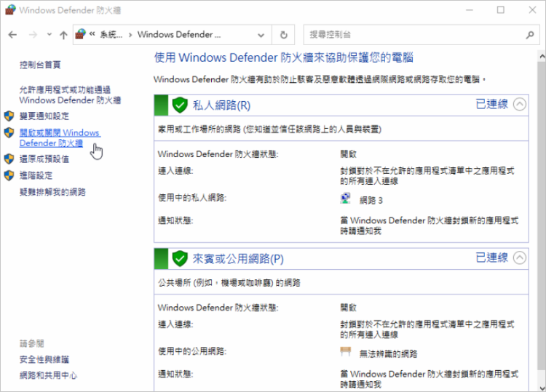
Task: Open the 控制台首頁 link
Action: 40,65
